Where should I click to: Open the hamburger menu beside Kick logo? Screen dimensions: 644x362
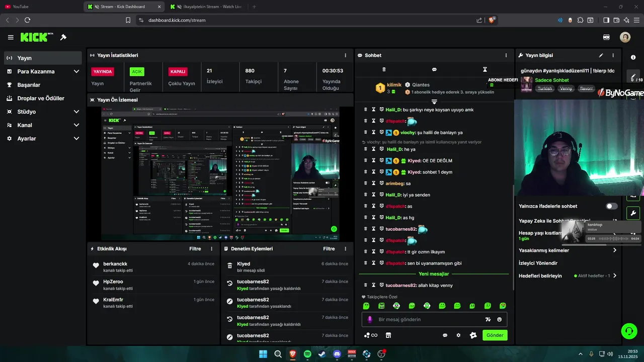click(11, 37)
